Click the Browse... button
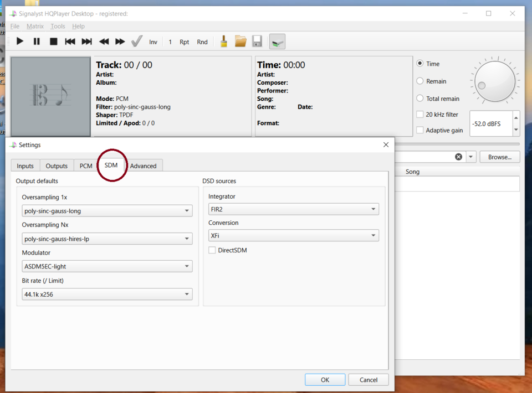532x393 pixels. 500,157
